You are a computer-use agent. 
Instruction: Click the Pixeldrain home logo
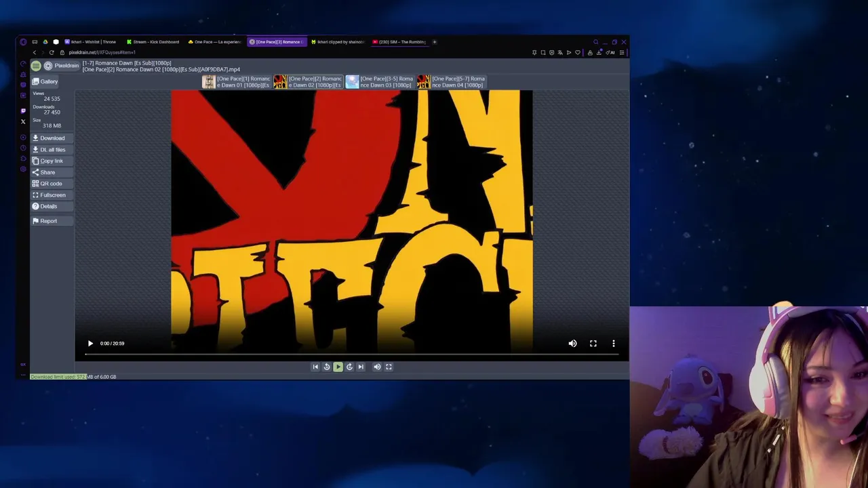pos(62,66)
